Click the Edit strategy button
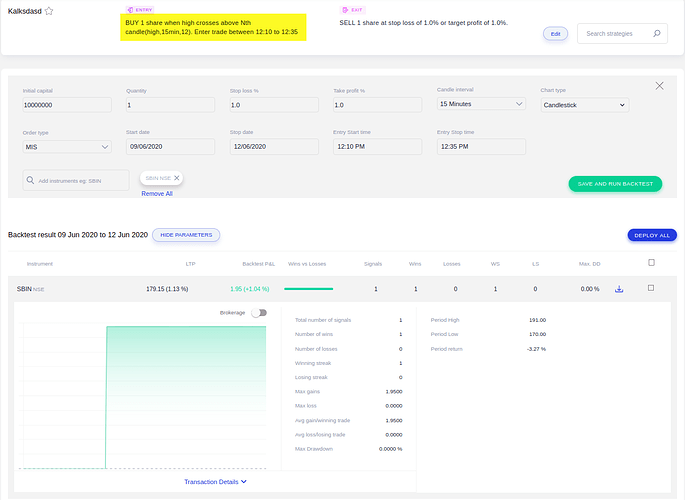The width and height of the screenshot is (685, 500). 555,34
